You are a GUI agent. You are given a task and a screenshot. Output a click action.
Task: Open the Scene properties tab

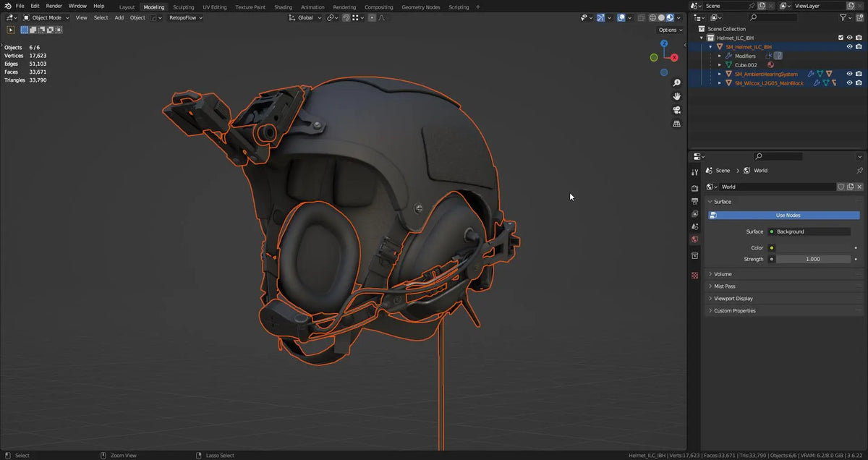pos(695,226)
